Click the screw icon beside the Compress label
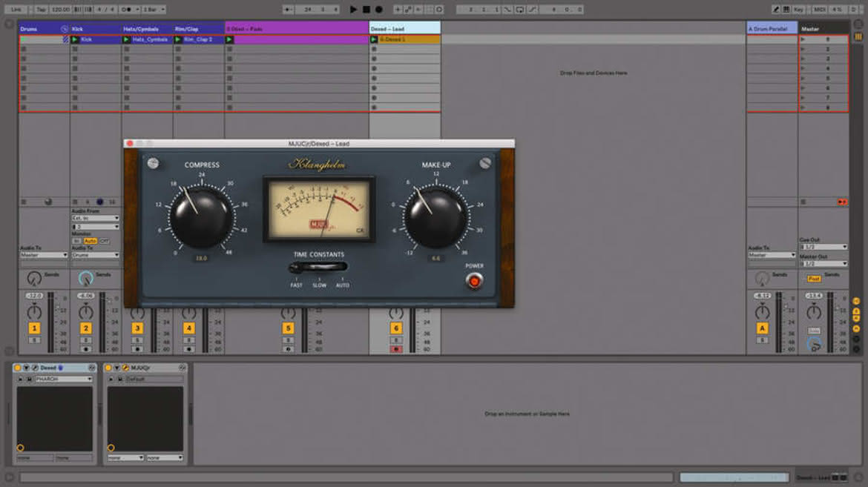Viewport: 868px width, 487px height. (154, 162)
